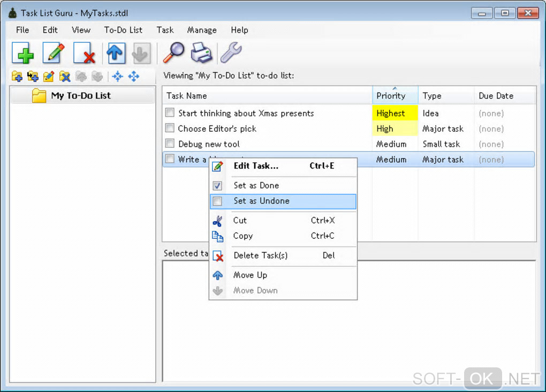
Task: Choose Edit Task... from the context menu
Action: pyautogui.click(x=283, y=166)
